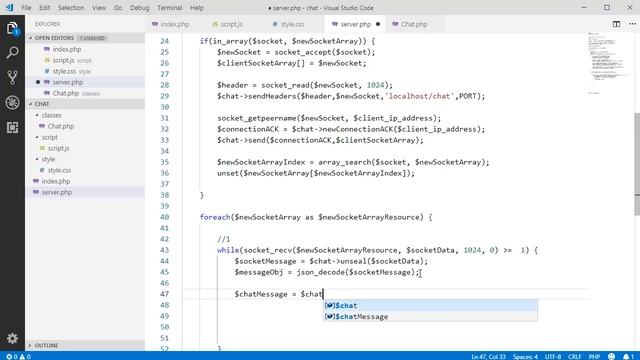Open the Edit menu

[x=44, y=8]
